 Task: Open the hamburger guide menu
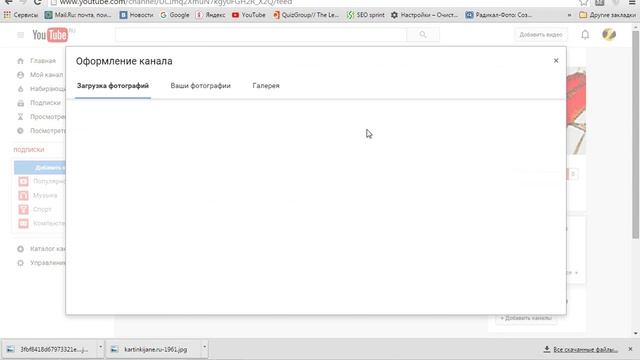pos(20,35)
